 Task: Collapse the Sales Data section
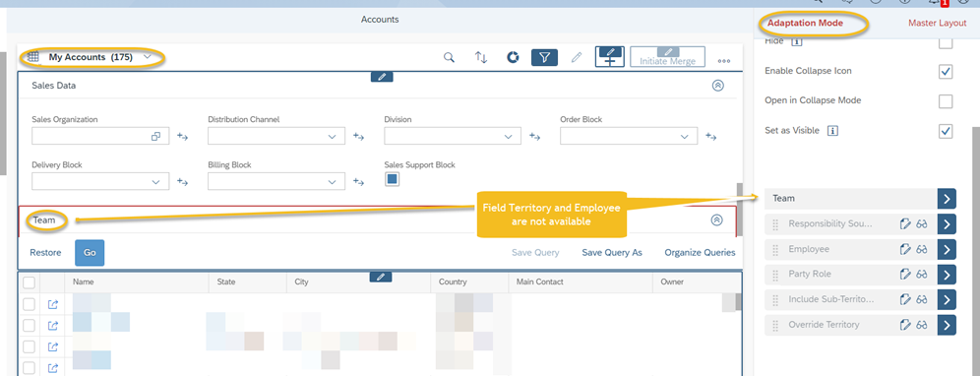pyautogui.click(x=718, y=87)
